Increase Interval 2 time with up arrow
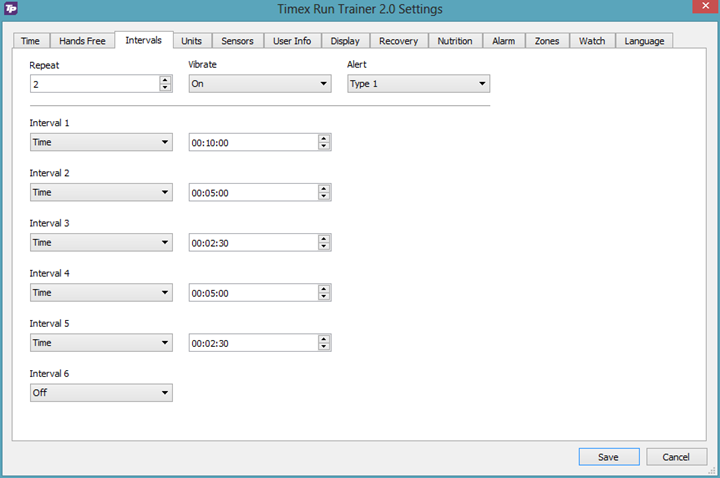The width and height of the screenshot is (720, 478). tap(324, 189)
